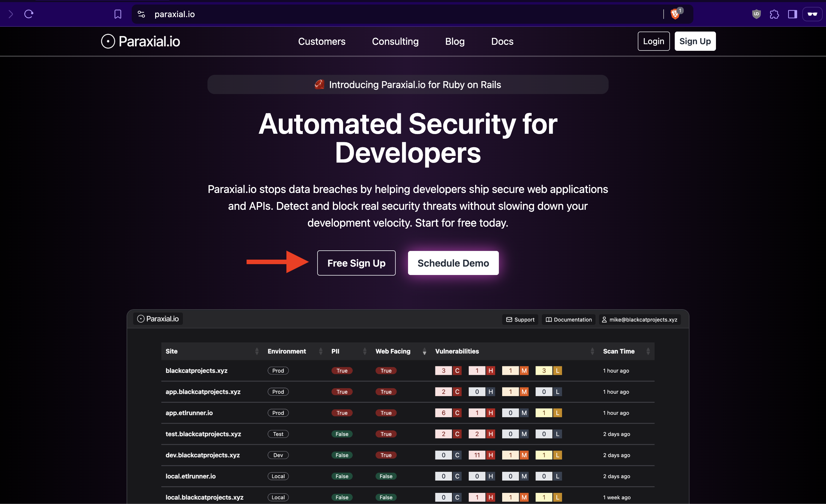Open the extensions puzzle icon
Image resolution: width=826 pixels, height=504 pixels.
pos(774,14)
